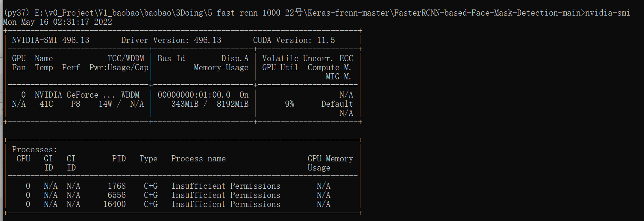Image resolution: width=644 pixels, height=221 pixels.
Task: Click the Processes: section header
Action: pyautogui.click(x=34, y=150)
